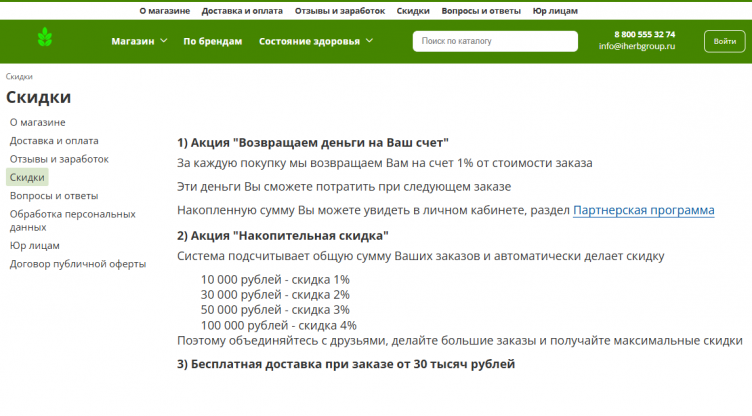Expand the Состояние здоровья dropdown
The image size is (752, 416).
tap(315, 41)
